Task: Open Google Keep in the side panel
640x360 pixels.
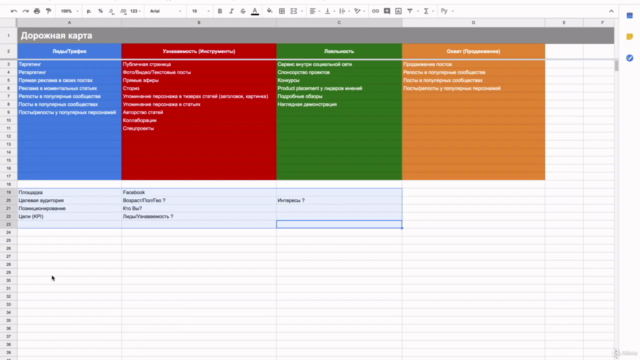Action: coord(629,37)
